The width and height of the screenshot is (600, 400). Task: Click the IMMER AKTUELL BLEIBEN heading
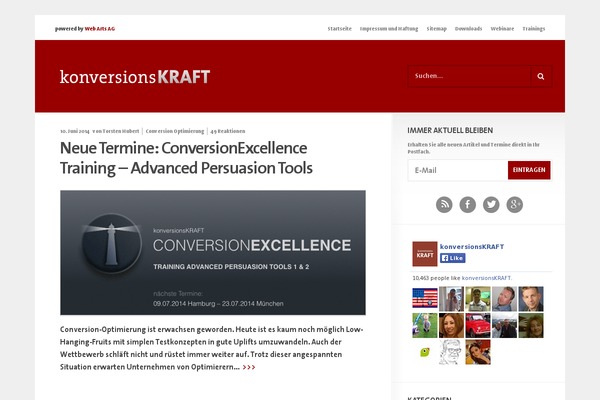[450, 131]
